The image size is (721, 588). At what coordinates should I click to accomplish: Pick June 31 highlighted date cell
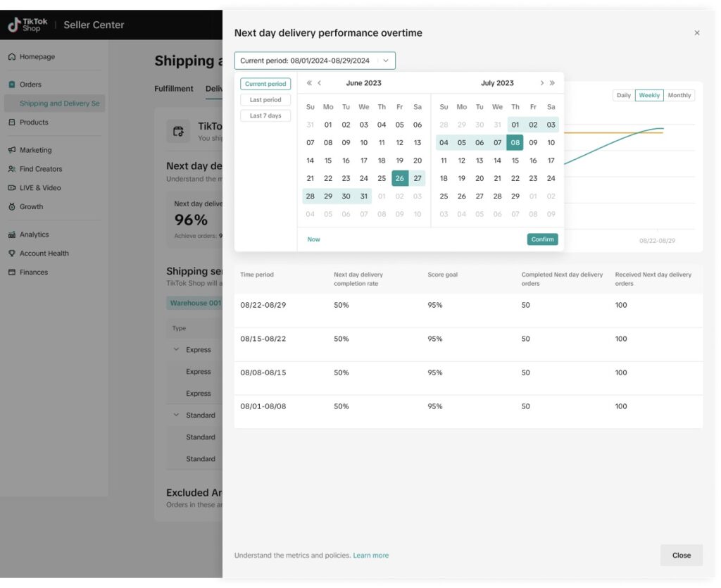[x=364, y=196]
